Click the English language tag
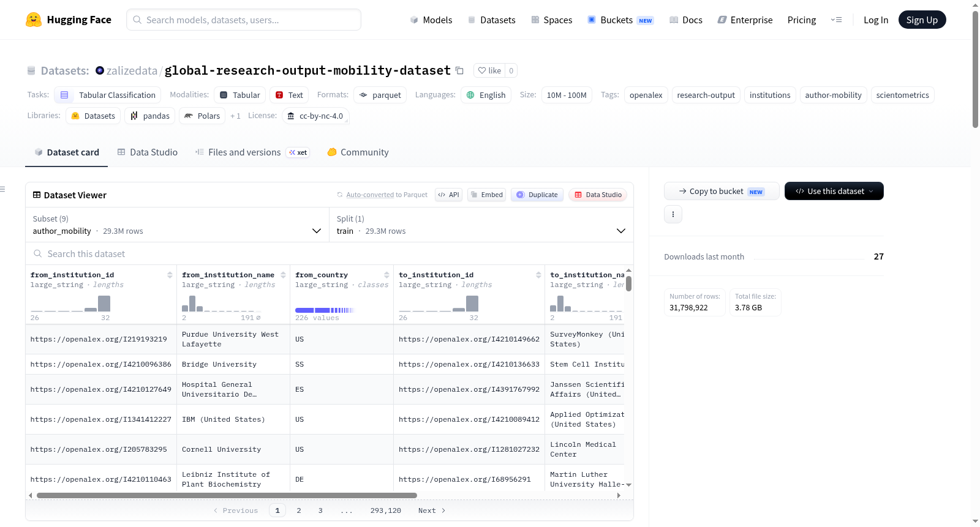 click(486, 95)
